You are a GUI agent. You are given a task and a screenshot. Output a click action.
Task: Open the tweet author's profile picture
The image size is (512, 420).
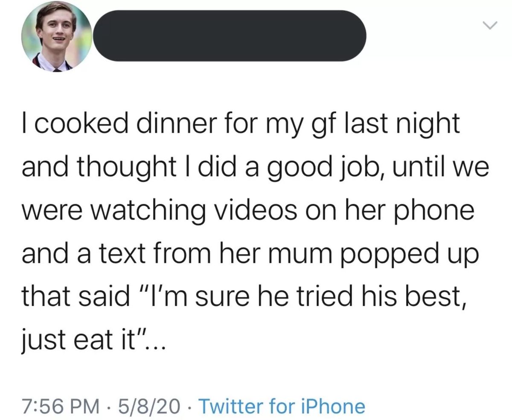(x=57, y=36)
